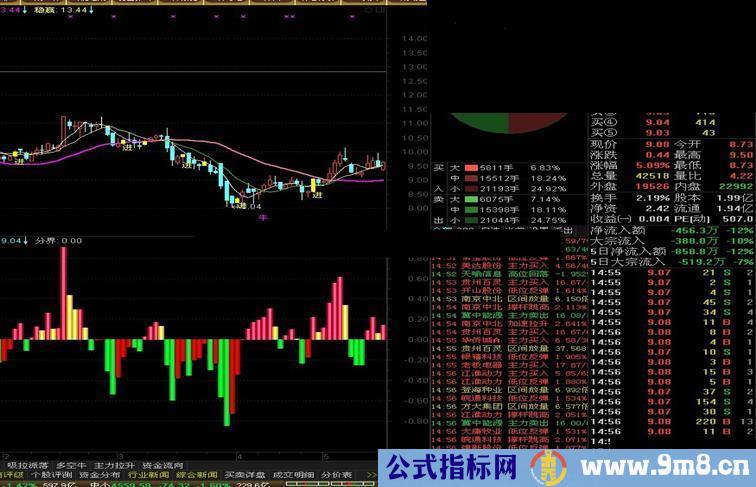Click the 流通 1.94亿 value
The image size is (756, 487).
[735, 208]
